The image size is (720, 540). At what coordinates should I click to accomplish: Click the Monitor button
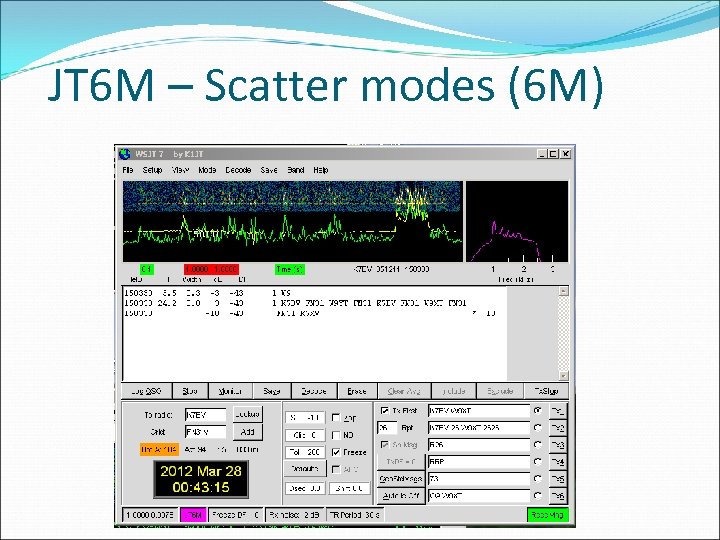(230, 391)
